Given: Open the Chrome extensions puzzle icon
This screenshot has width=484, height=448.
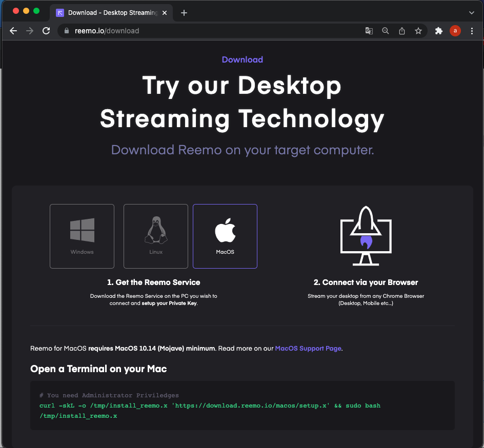Looking at the screenshot, I should (x=438, y=31).
